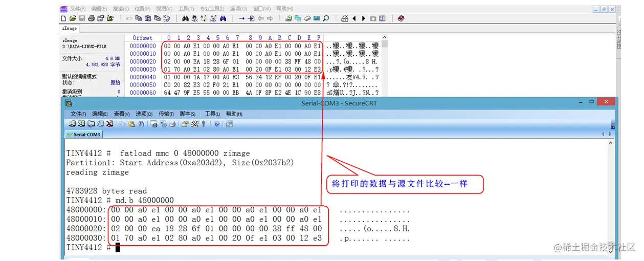Click terminal address 48000020: text
The width and height of the screenshot is (644, 261).
(86, 229)
